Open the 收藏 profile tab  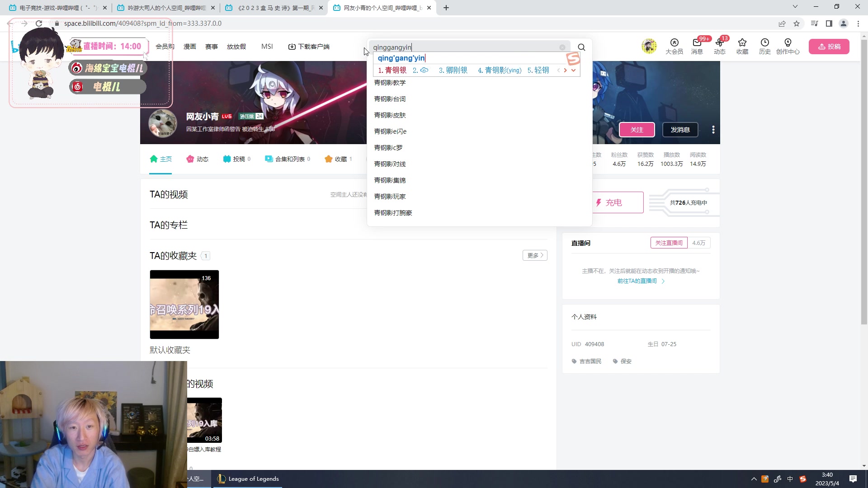click(x=338, y=159)
